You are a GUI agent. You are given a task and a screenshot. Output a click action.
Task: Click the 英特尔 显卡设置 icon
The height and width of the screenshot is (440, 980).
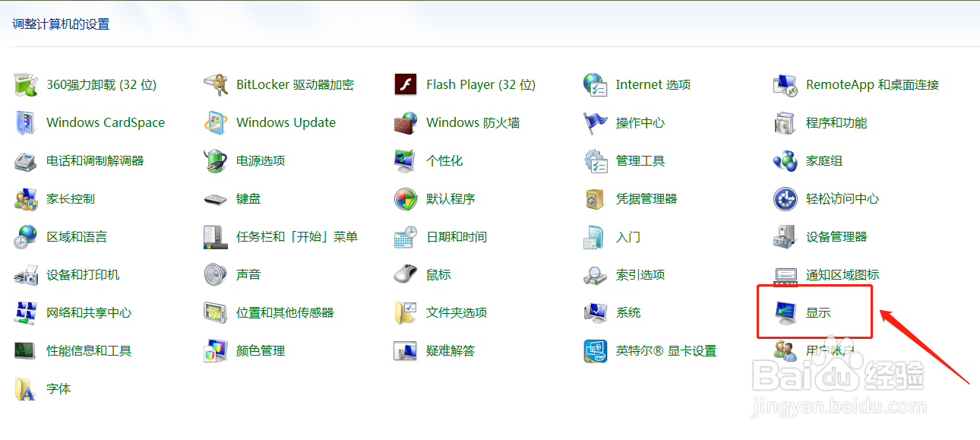pos(595,351)
